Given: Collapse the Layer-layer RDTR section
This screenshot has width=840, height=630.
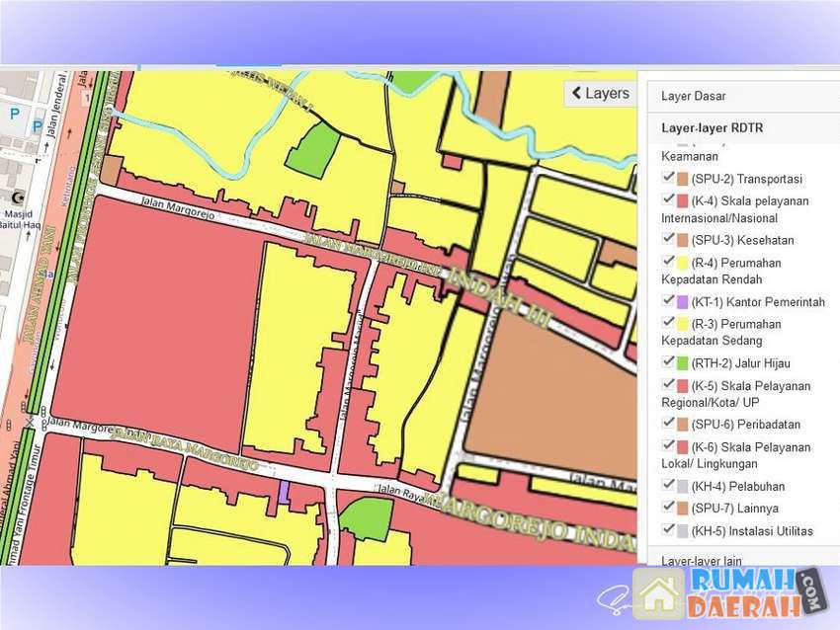Looking at the screenshot, I should [712, 128].
